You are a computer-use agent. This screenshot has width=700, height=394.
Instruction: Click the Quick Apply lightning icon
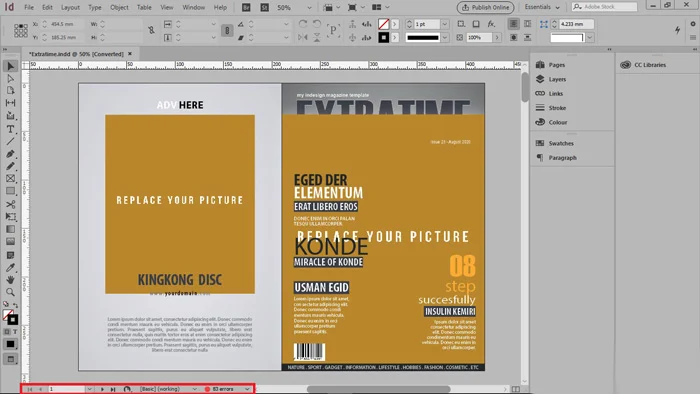(677, 30)
